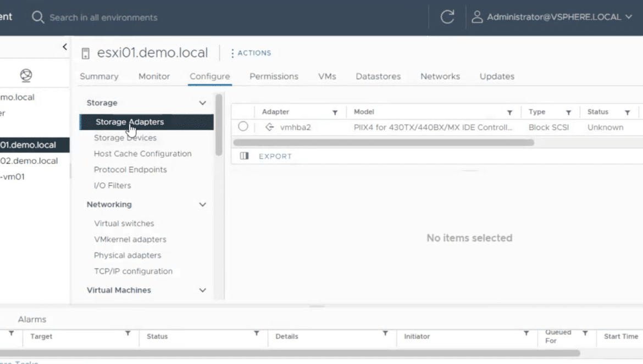
Task: Open I/O Filters
Action: point(112,186)
